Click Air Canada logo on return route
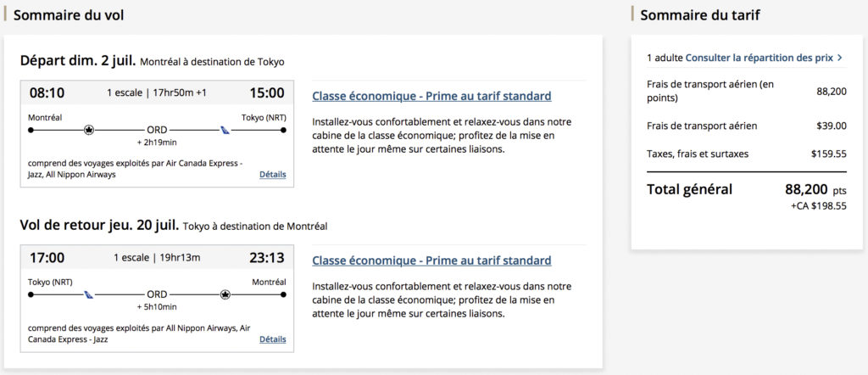The width and height of the screenshot is (868, 375). click(225, 294)
